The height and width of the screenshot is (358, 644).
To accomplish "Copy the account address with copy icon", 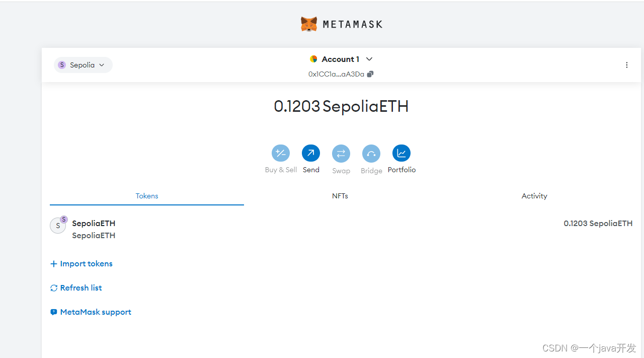I will point(370,74).
